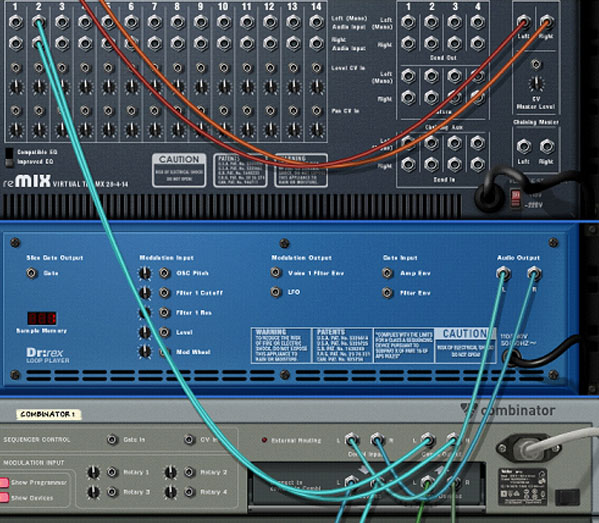599x523 pixels.
Task: Click Combinator Gate In jack
Action: [112, 440]
